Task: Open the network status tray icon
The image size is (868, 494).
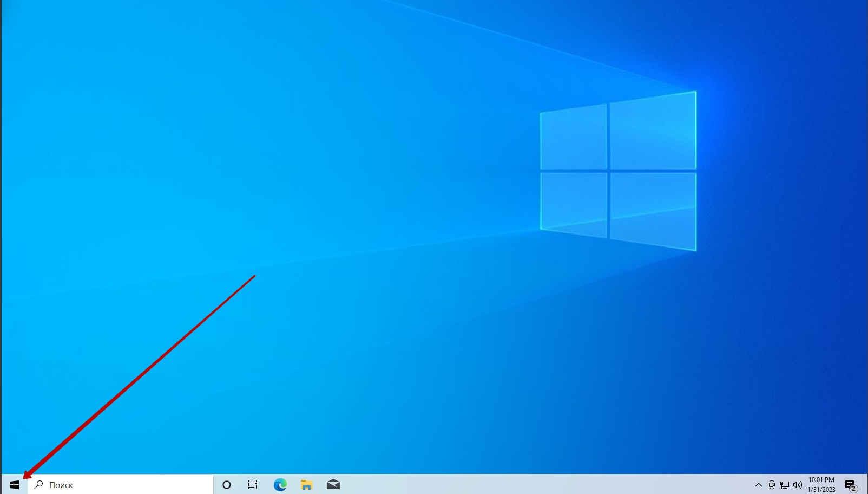Action: click(x=785, y=485)
